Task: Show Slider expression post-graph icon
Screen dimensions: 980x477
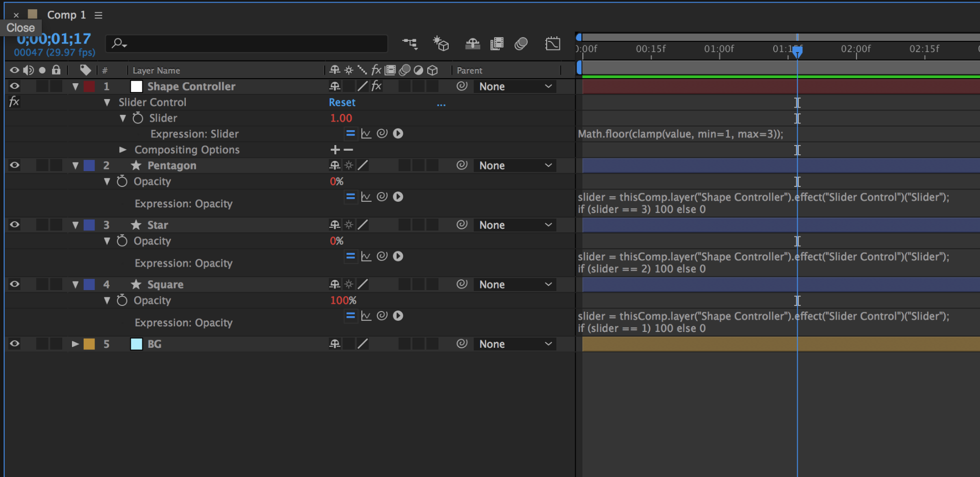Action: (x=366, y=134)
